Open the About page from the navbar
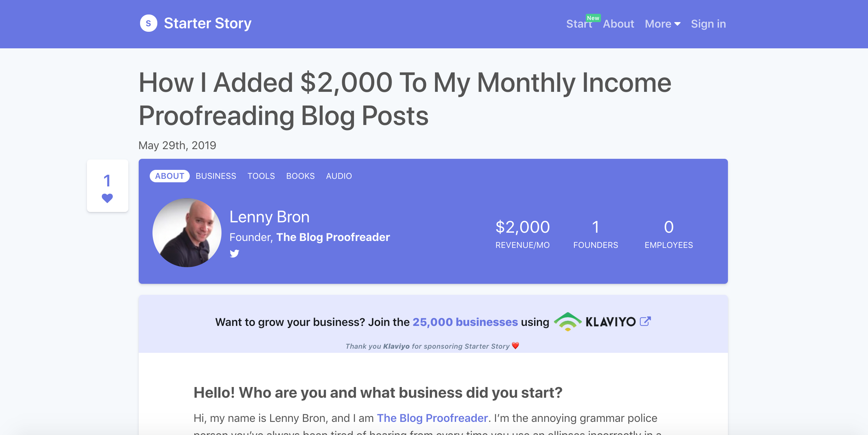The height and width of the screenshot is (435, 868). (x=619, y=23)
